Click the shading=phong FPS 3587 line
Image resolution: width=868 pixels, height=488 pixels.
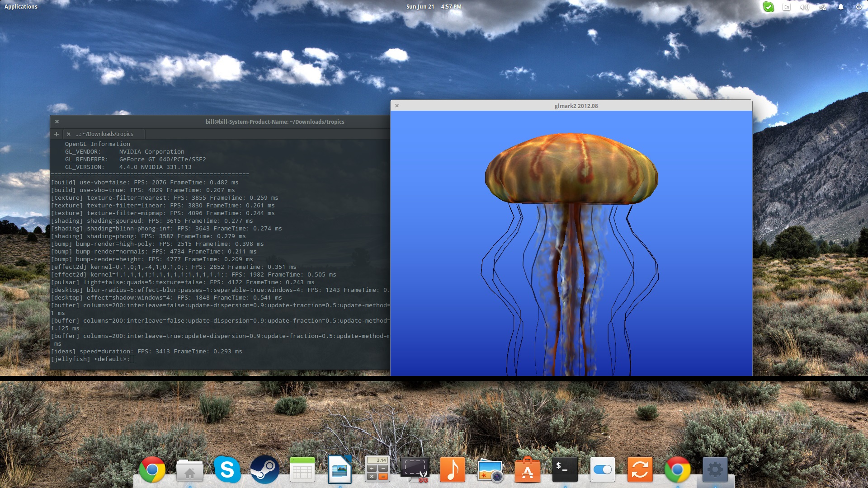[148, 236]
